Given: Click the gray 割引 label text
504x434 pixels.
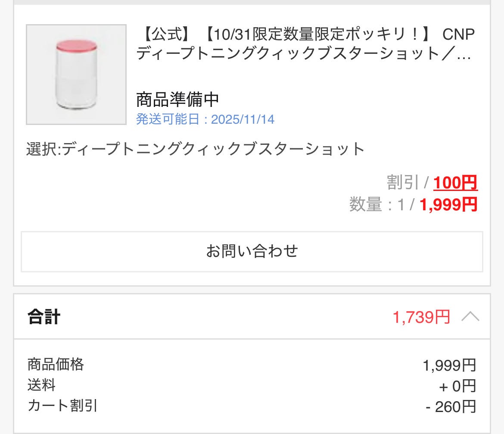Looking at the screenshot, I should coord(402,183).
